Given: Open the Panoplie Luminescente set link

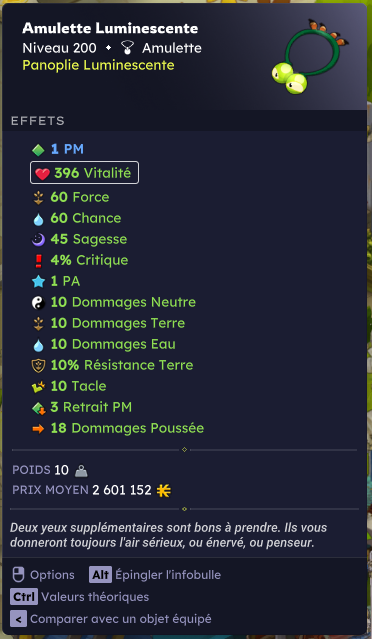Looking at the screenshot, I should click(98, 65).
